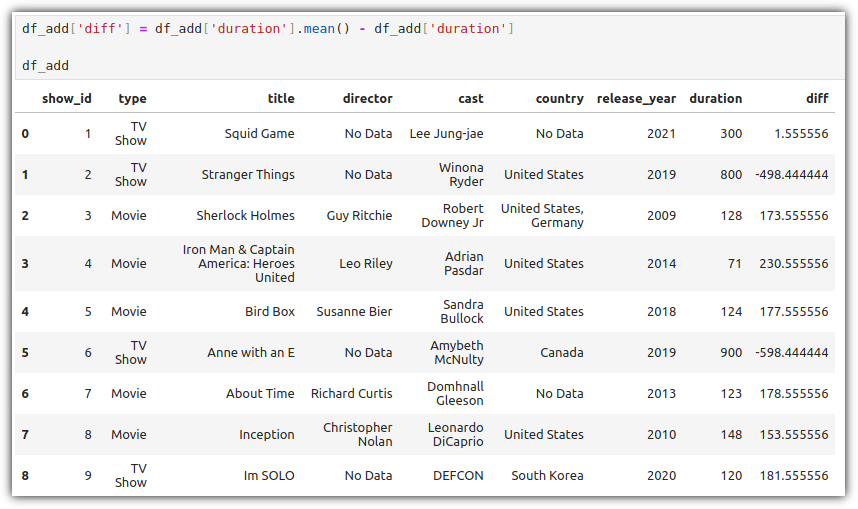This screenshot has width=858, height=509.
Task: Select director Richard Curtis cell
Action: coord(351,394)
